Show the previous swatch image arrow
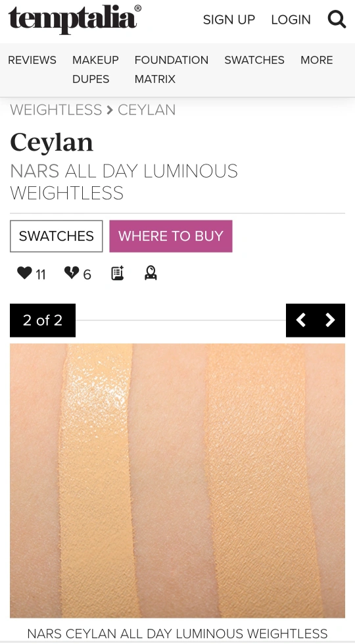 point(301,320)
